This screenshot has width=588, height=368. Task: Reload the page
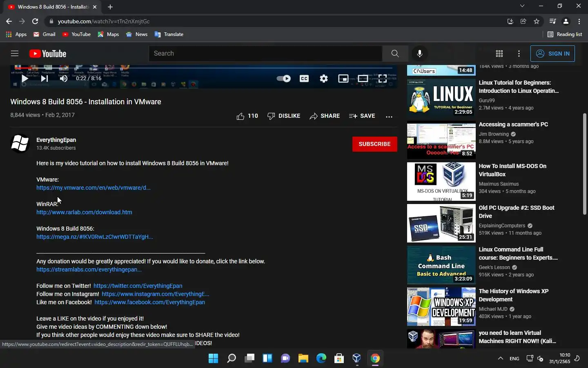pos(35,21)
